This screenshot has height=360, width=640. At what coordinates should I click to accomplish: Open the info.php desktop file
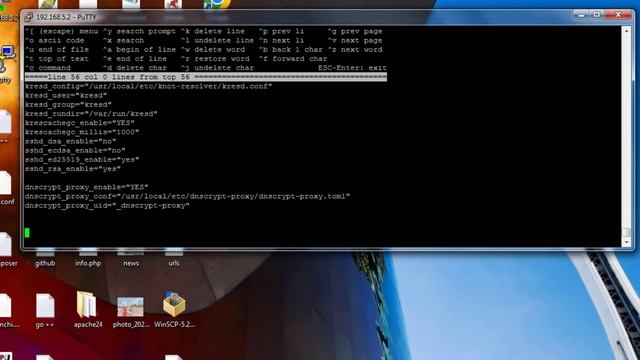88,259
